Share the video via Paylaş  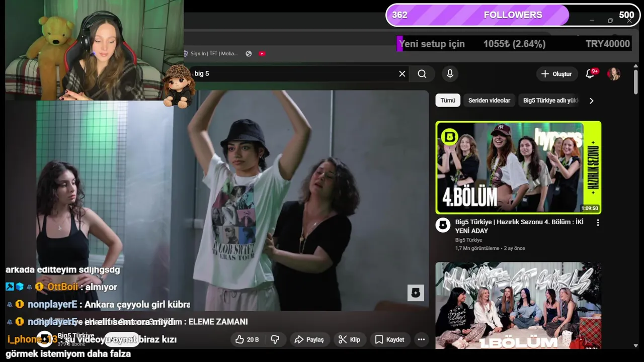point(309,340)
